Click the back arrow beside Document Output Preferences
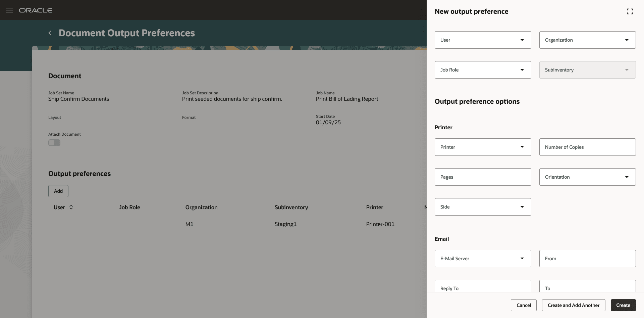 pos(50,33)
